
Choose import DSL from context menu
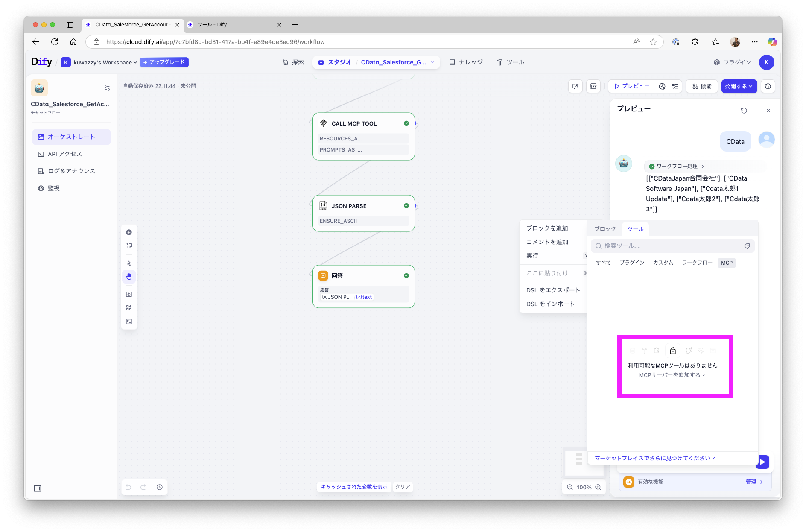[550, 304]
